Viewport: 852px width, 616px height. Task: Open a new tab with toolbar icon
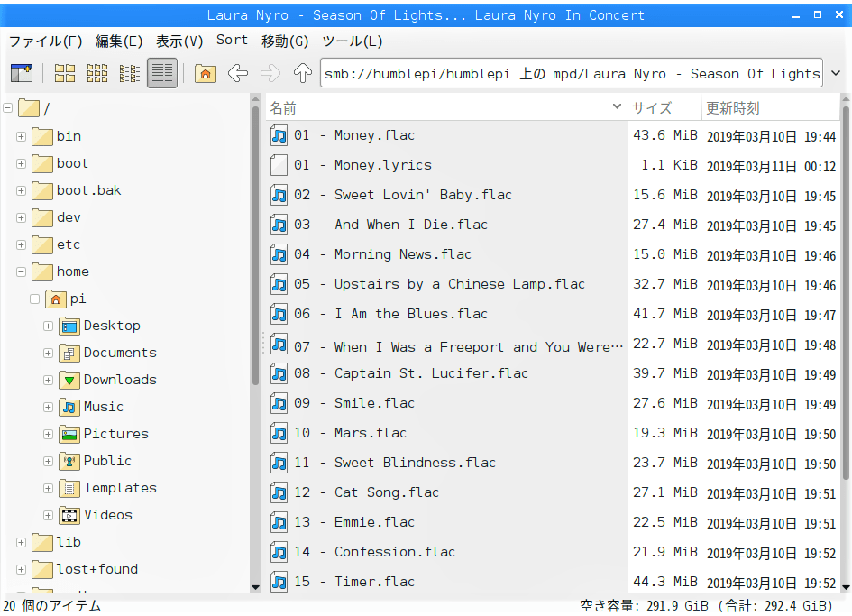click(22, 73)
